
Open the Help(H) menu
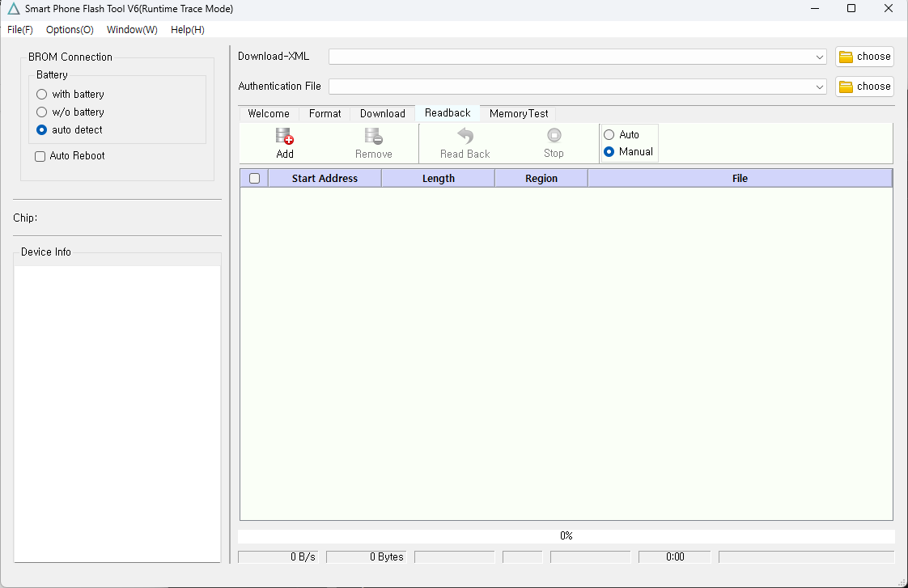[188, 29]
